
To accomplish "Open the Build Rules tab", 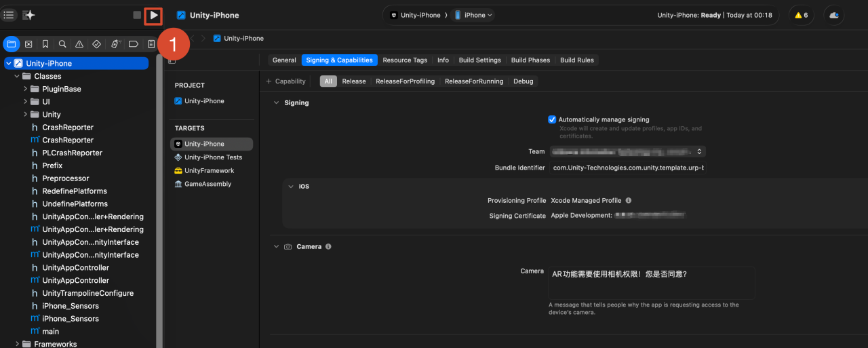I will pyautogui.click(x=576, y=60).
